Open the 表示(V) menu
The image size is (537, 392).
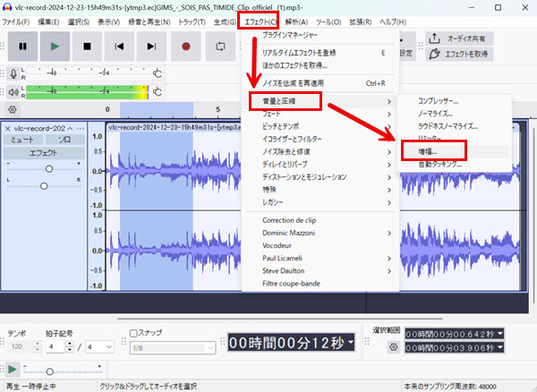point(108,22)
